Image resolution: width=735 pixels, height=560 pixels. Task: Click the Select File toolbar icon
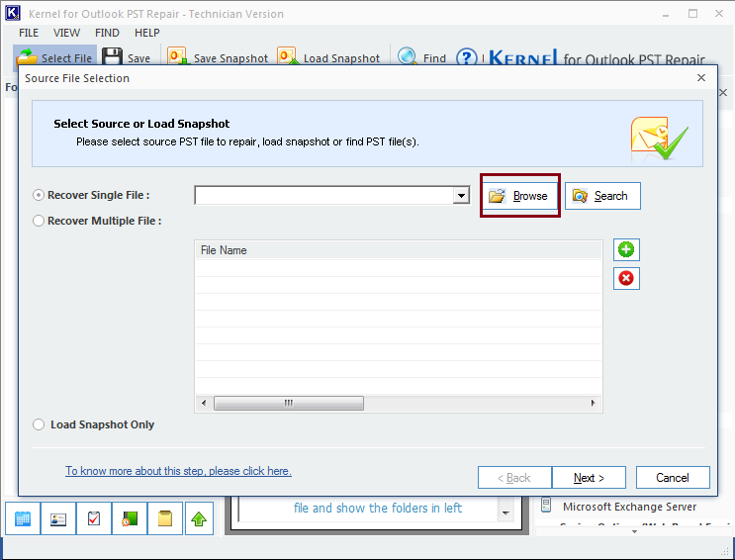tap(27, 56)
